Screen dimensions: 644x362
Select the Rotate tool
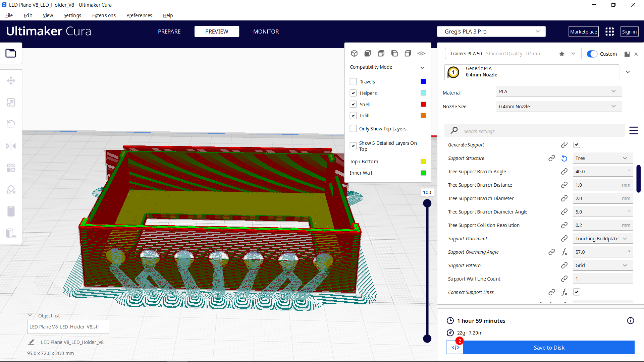11,124
